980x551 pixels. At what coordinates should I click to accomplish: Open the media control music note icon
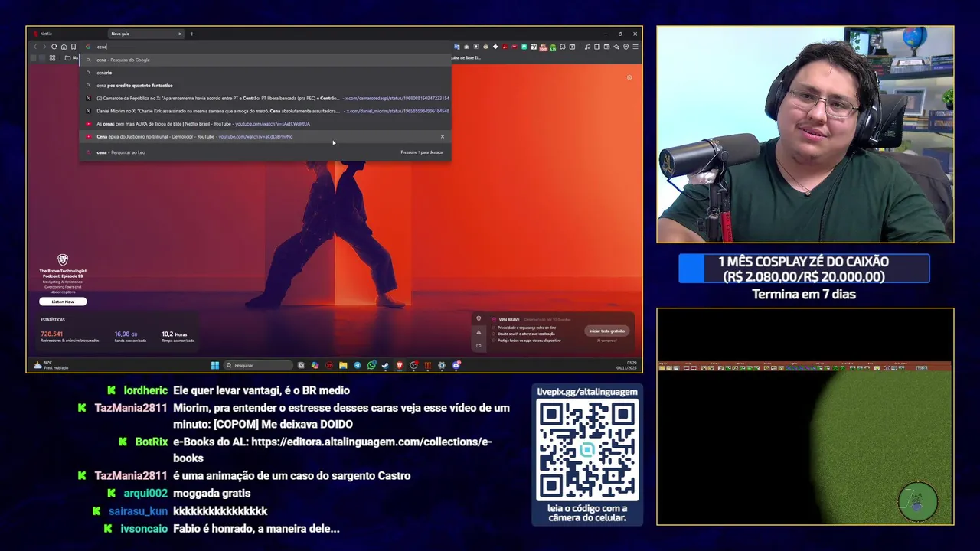(587, 47)
